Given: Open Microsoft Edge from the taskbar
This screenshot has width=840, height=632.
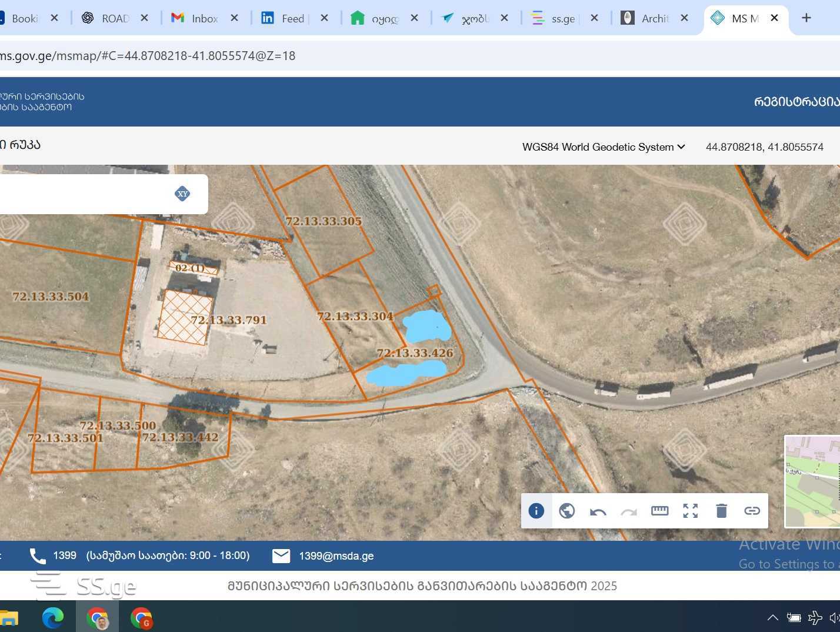Looking at the screenshot, I should coord(53,618).
